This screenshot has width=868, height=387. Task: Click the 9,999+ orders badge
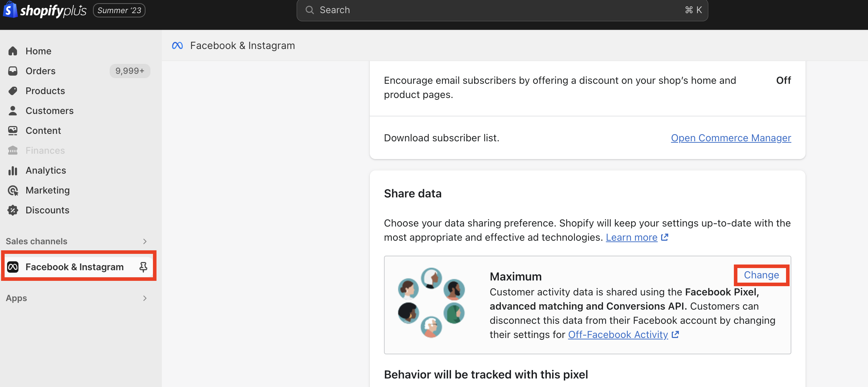click(x=130, y=71)
